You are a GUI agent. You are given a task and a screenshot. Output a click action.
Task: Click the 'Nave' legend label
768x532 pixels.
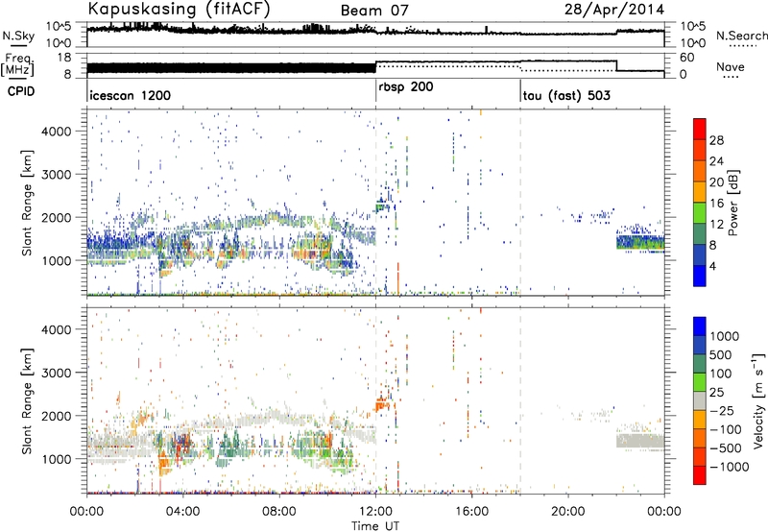[x=731, y=67]
